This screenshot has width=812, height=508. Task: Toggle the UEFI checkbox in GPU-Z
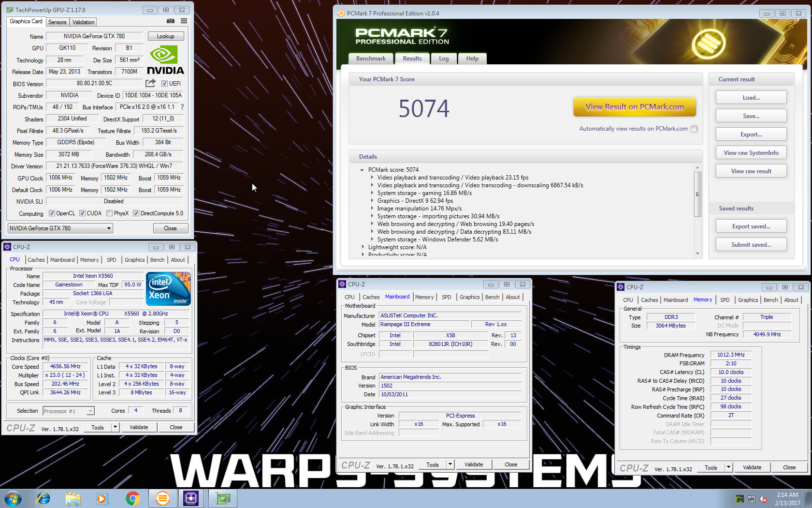pyautogui.click(x=164, y=84)
